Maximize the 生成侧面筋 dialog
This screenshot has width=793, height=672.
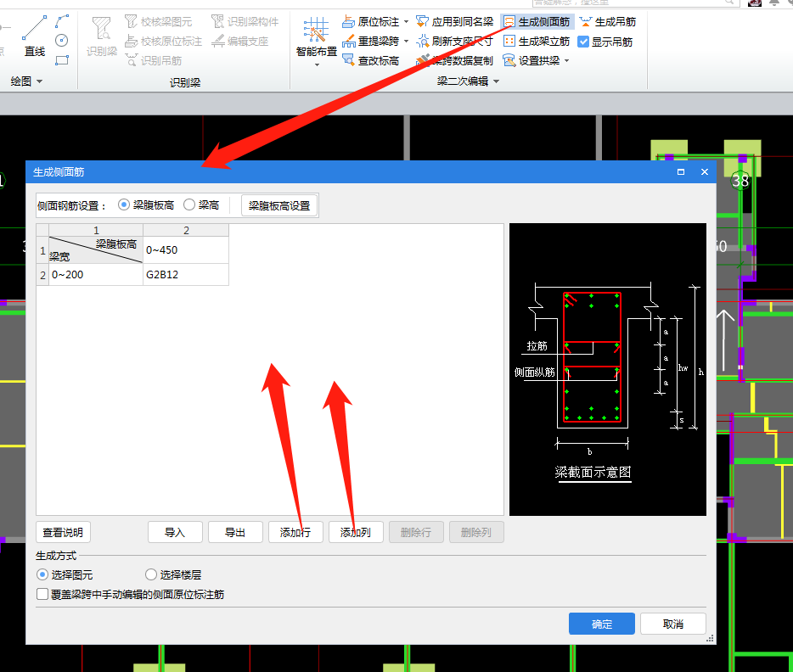click(x=681, y=171)
